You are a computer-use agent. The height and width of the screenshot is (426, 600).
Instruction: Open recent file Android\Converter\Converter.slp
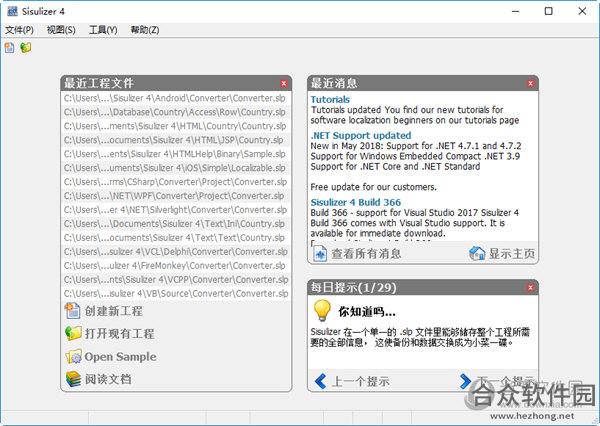[176, 98]
